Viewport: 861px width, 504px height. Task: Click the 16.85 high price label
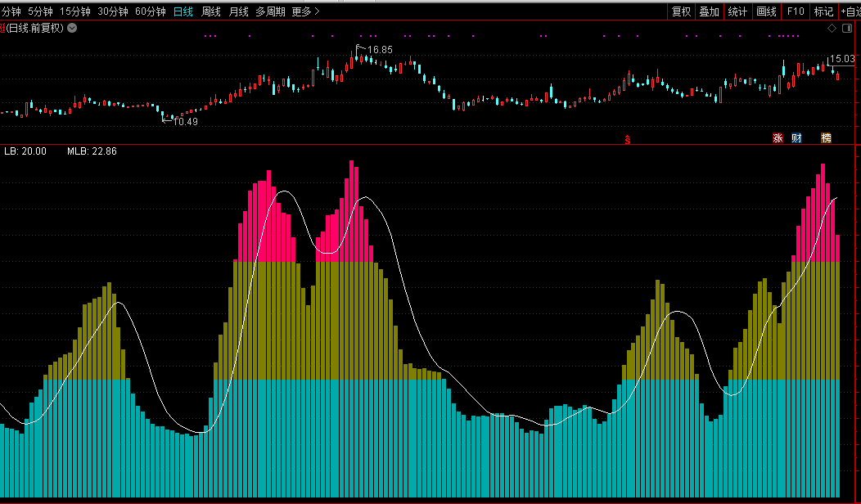pyautogui.click(x=379, y=50)
